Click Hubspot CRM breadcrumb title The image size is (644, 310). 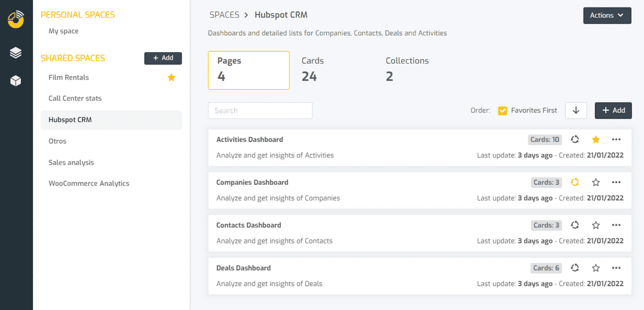click(281, 14)
